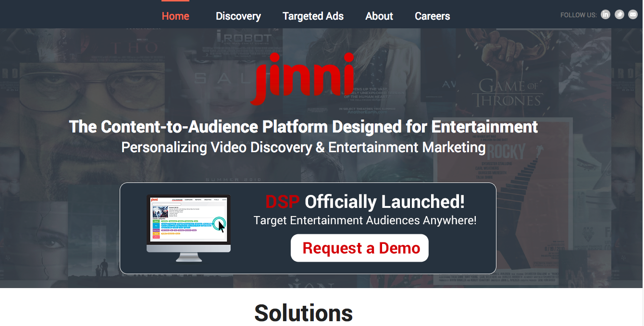This screenshot has width=644, height=326.
Task: Click the red jinni logo
Action: click(x=302, y=79)
